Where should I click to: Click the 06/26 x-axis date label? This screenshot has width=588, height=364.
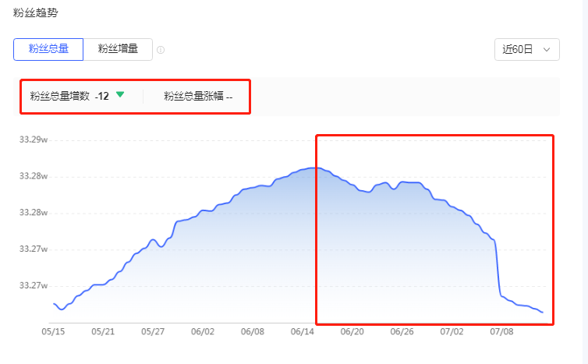tap(402, 332)
